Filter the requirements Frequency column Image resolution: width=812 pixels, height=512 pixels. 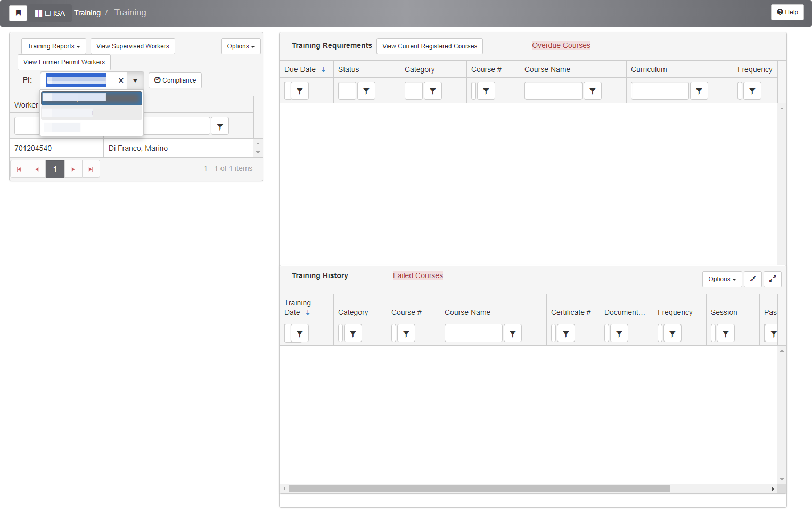[x=752, y=91]
